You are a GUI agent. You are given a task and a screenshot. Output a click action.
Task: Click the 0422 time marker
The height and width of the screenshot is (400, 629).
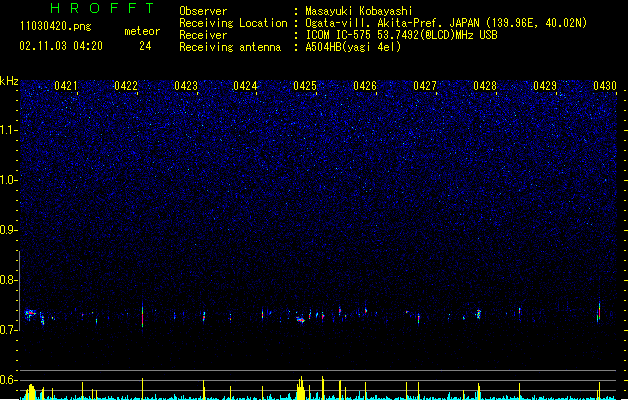click(126, 86)
